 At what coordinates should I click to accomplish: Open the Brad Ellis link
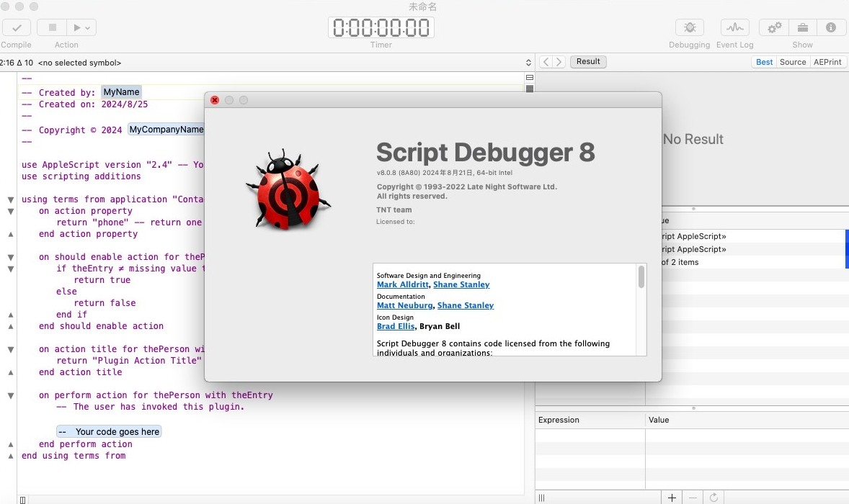[x=396, y=326]
